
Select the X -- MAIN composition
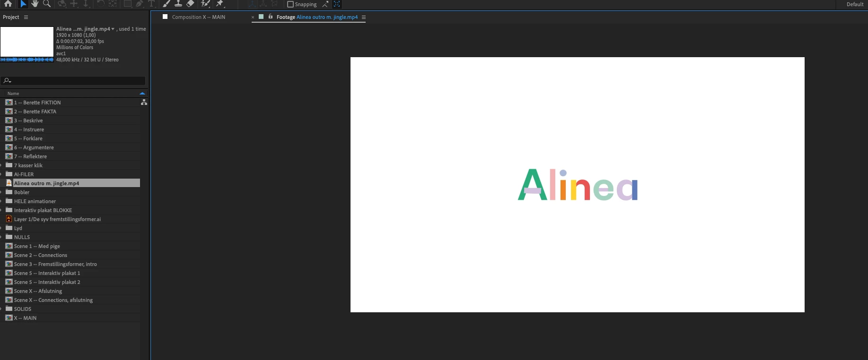pyautogui.click(x=25, y=318)
